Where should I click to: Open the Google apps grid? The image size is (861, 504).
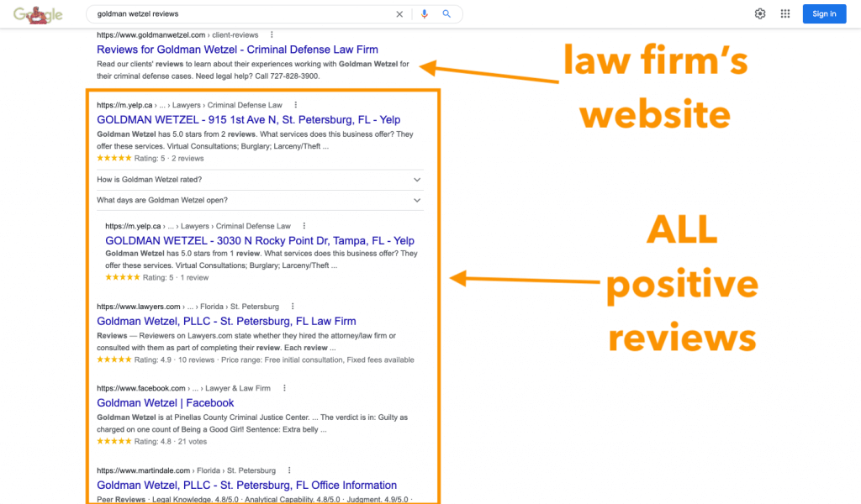coord(785,13)
